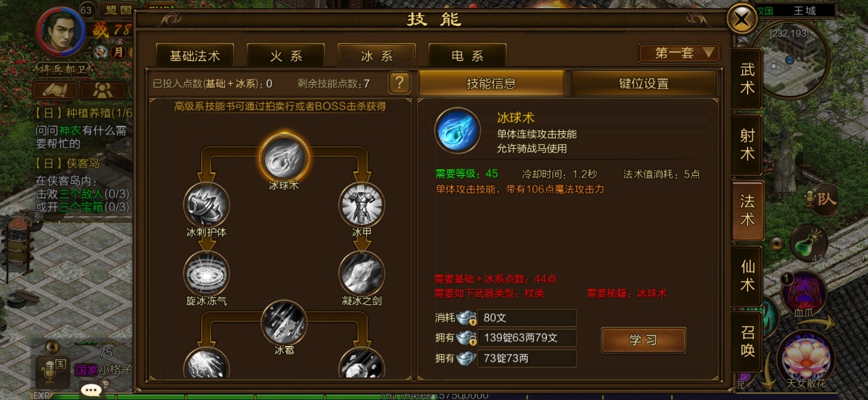Select the 旋冰冻气 skill icon

click(x=206, y=274)
